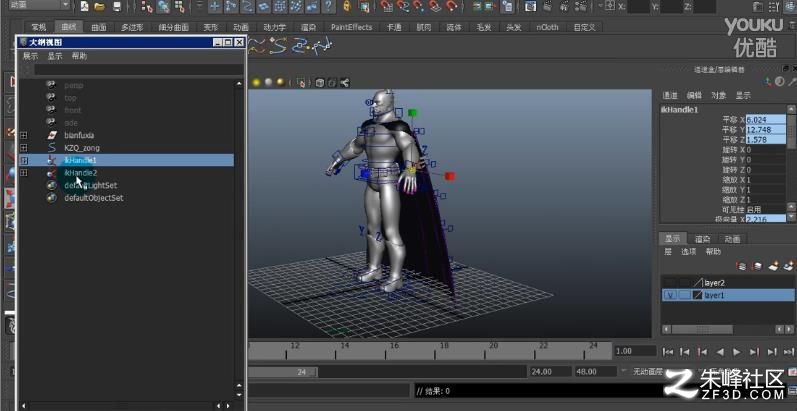Switch to the nCloth shelf tab
The height and width of the screenshot is (411, 797).
547,27
